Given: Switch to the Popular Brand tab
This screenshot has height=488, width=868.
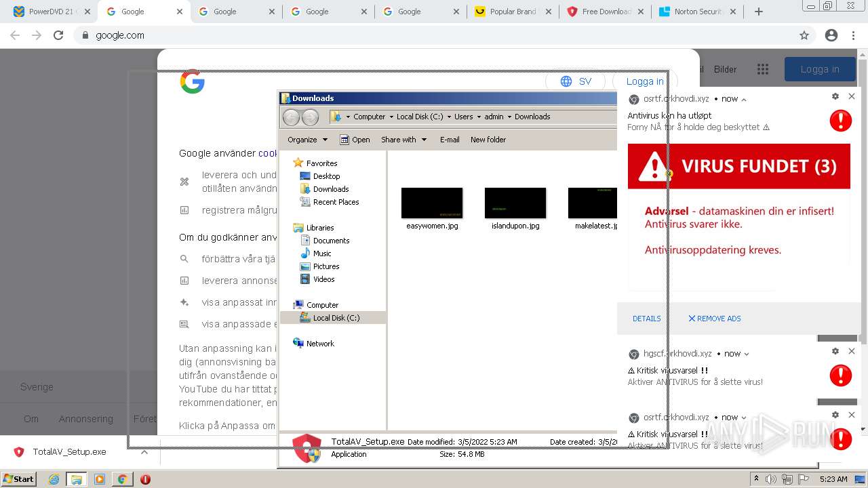Looking at the screenshot, I should [512, 12].
